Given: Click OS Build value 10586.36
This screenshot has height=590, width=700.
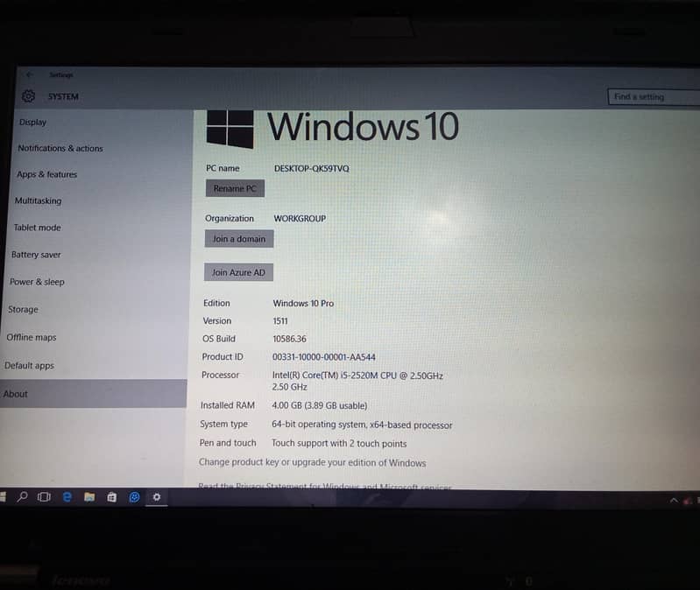Looking at the screenshot, I should tap(289, 339).
